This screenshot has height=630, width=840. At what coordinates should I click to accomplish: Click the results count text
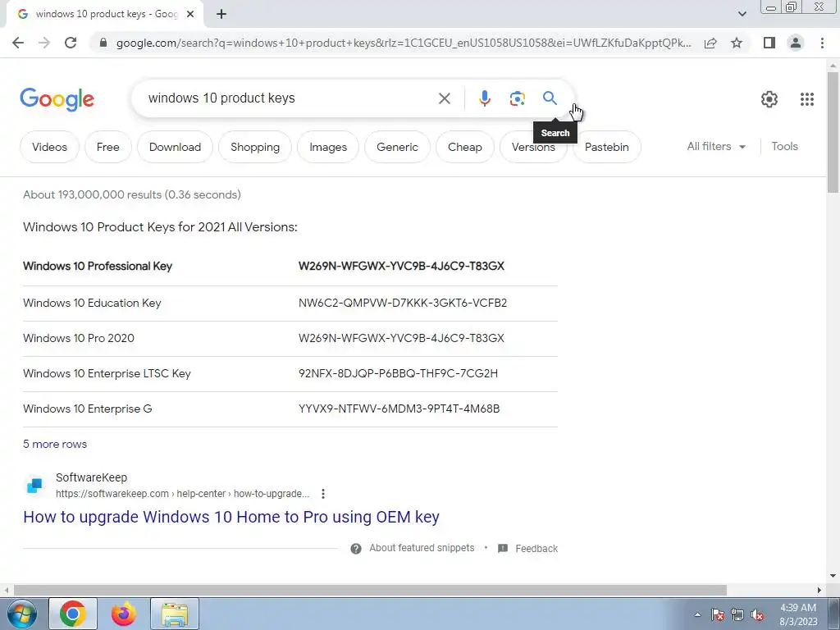point(132,194)
